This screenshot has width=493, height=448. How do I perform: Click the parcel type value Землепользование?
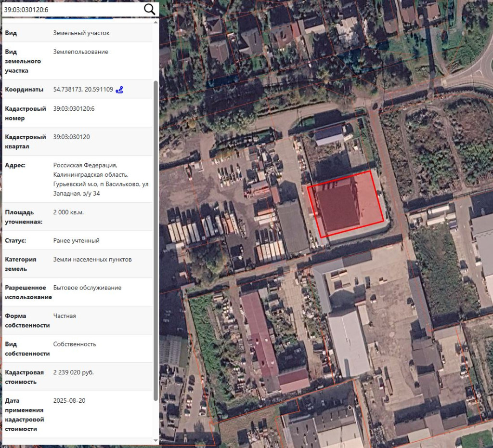[x=80, y=52]
